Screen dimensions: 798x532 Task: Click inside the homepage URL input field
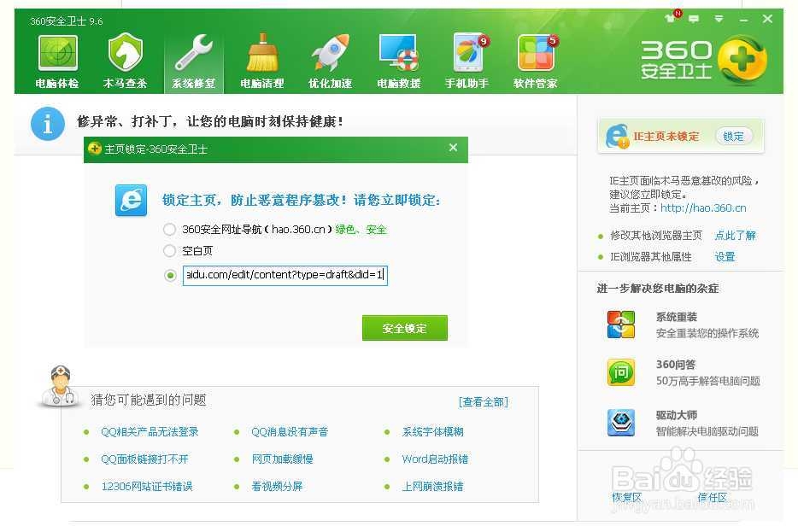click(x=286, y=275)
